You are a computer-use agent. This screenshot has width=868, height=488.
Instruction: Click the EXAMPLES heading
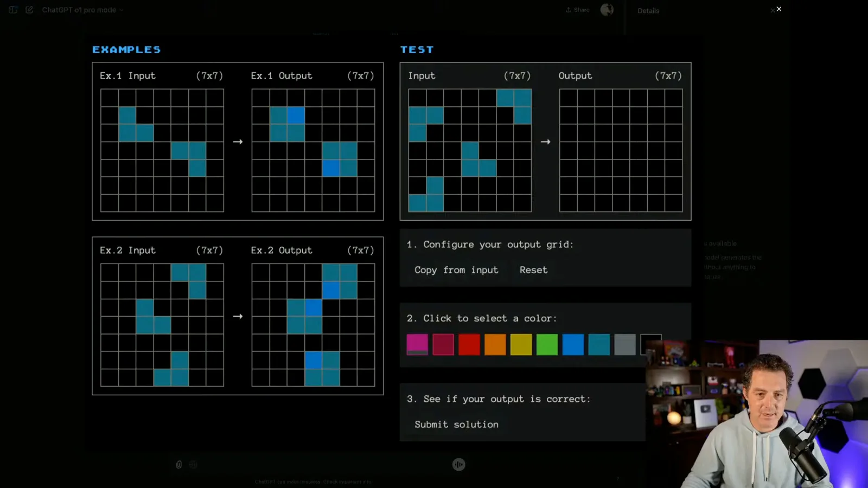[x=126, y=49]
